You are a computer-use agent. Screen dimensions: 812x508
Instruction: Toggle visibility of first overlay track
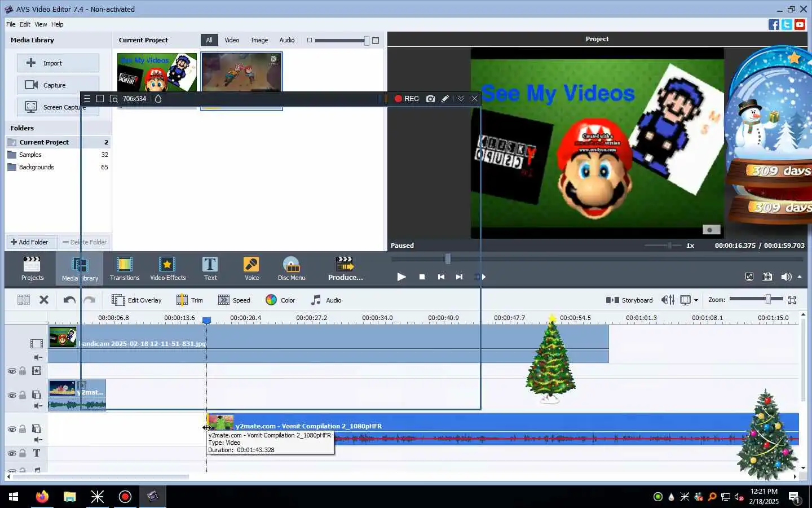tap(12, 395)
